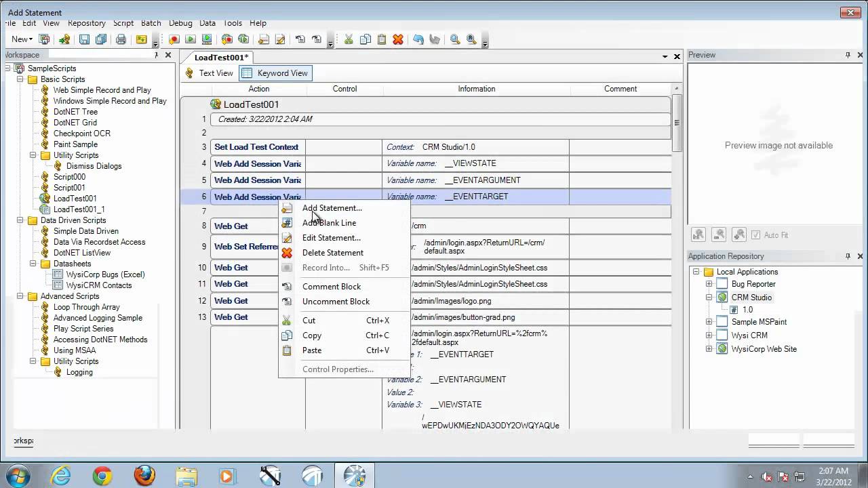Expand the Sample MSPaint application node
Viewport: 868px width, 488px height.
[x=709, y=322]
